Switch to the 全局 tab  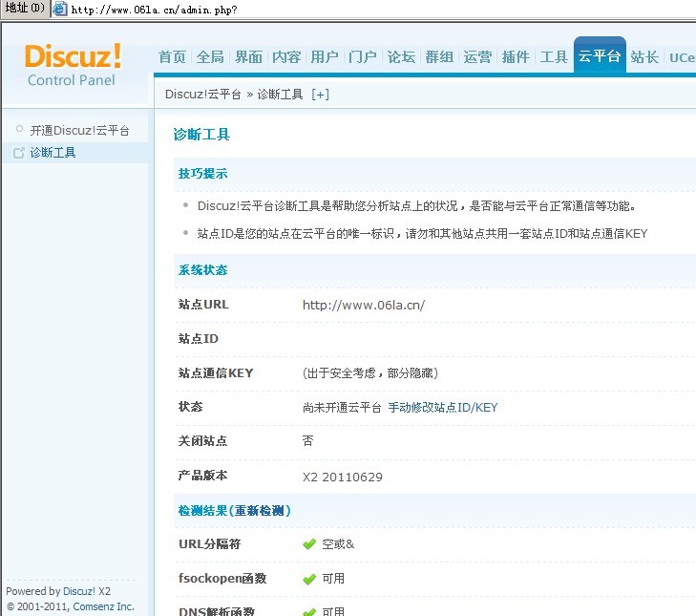(x=210, y=57)
